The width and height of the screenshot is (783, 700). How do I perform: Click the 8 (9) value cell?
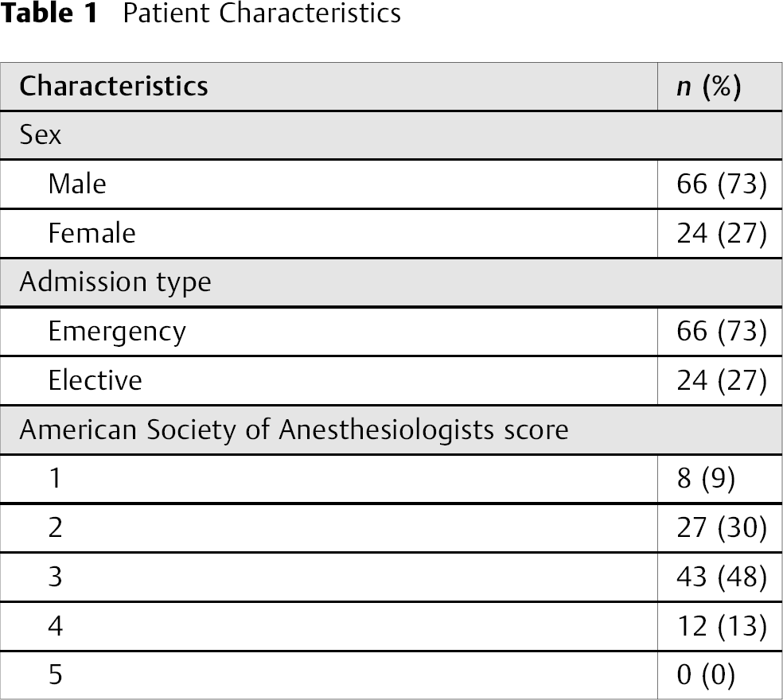(x=706, y=478)
